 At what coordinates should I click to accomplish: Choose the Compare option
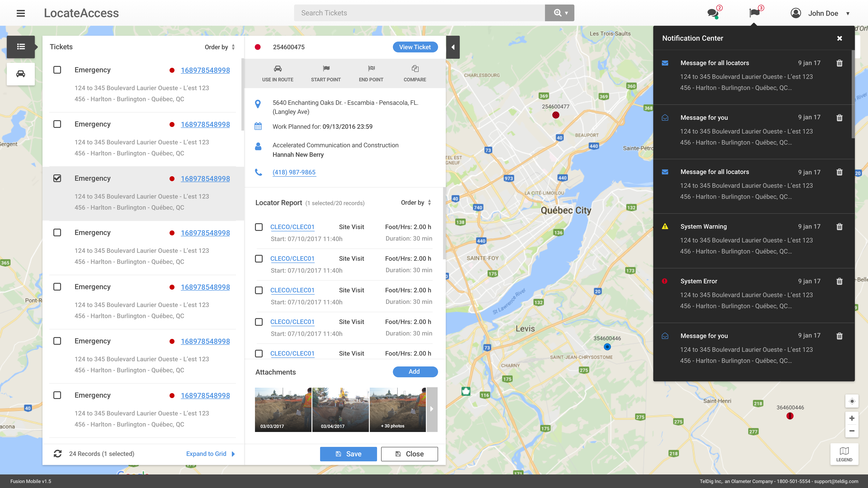tap(415, 73)
